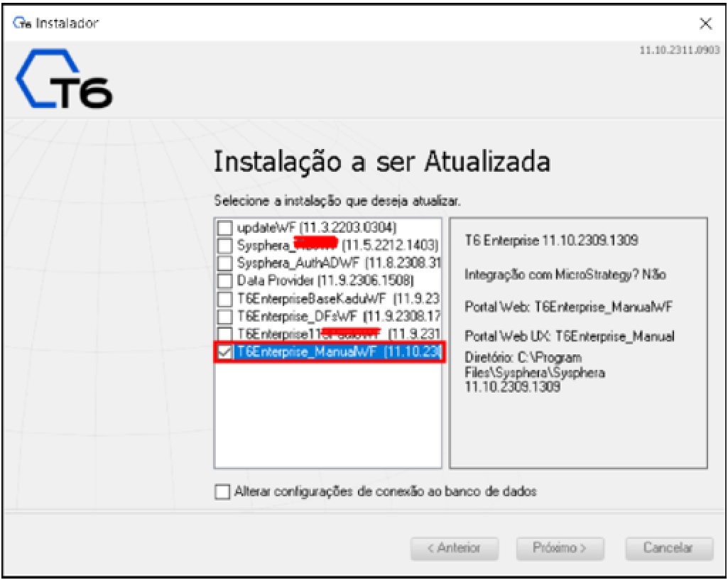The height and width of the screenshot is (580, 728).
Task: Enable Alterar configurações de conexão ao banco de dados
Action: [x=222, y=491]
